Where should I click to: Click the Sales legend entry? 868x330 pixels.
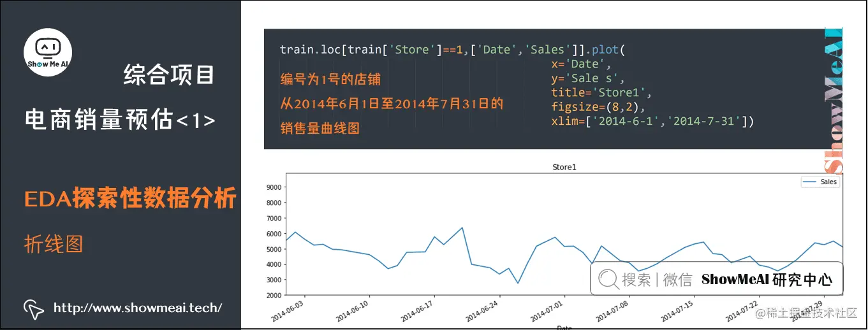click(x=821, y=182)
